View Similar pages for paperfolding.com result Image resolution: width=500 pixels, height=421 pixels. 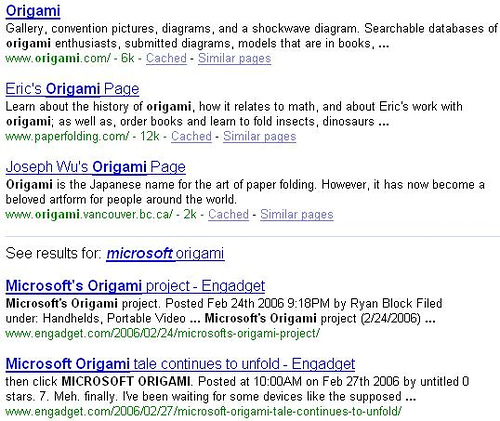(x=260, y=136)
